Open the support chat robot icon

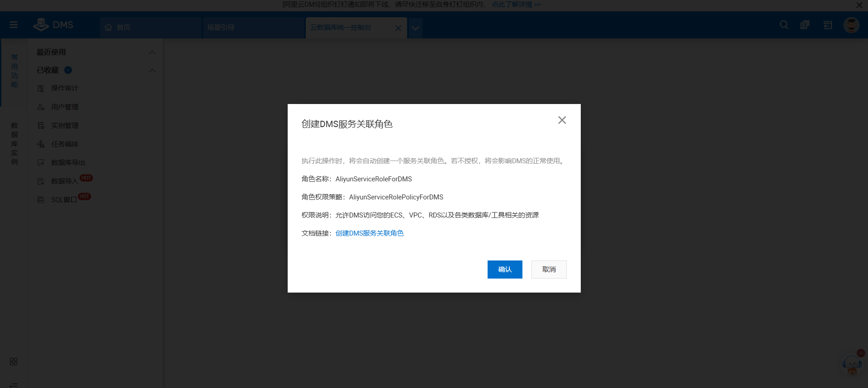(x=852, y=364)
